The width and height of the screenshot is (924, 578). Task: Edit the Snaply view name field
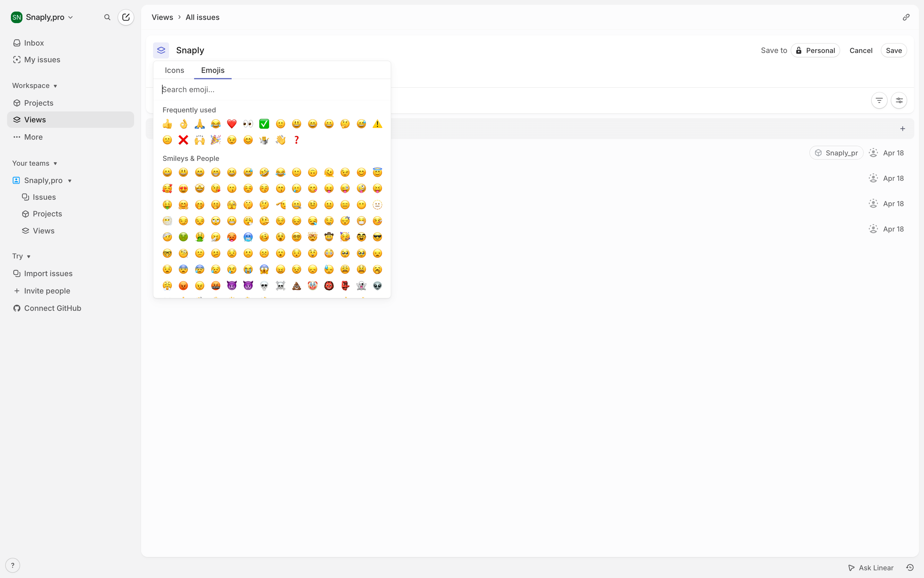[190, 50]
